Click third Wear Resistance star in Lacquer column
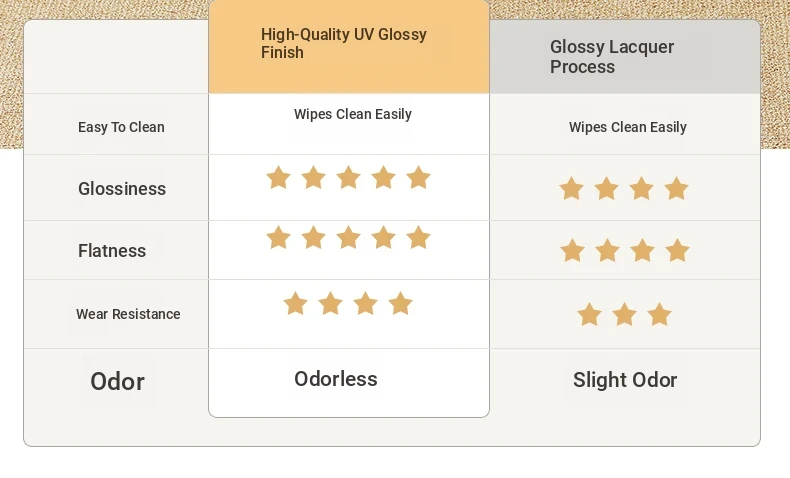This screenshot has width=790, height=478. (659, 315)
